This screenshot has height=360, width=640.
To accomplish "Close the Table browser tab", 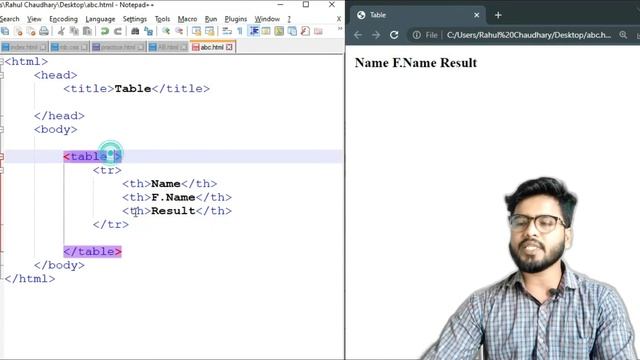I will coord(476,15).
